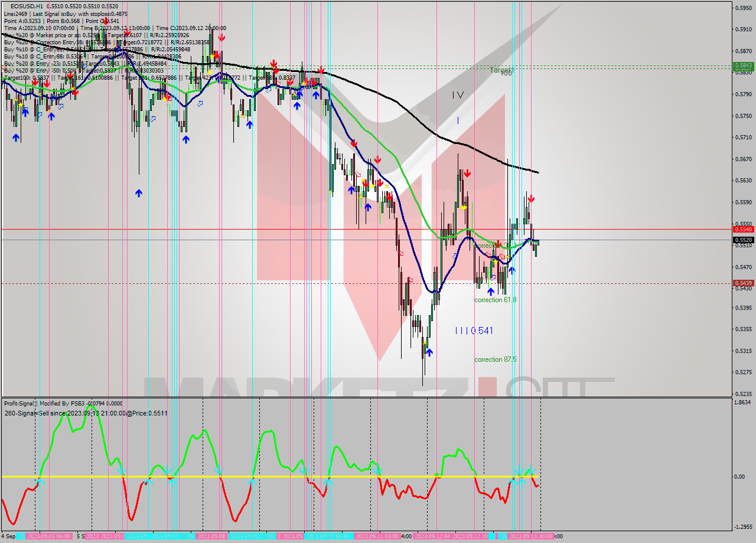Viewport: 756px width, 543px height.
Task: Select the 0.5315 price axis value
Action: [x=743, y=351]
